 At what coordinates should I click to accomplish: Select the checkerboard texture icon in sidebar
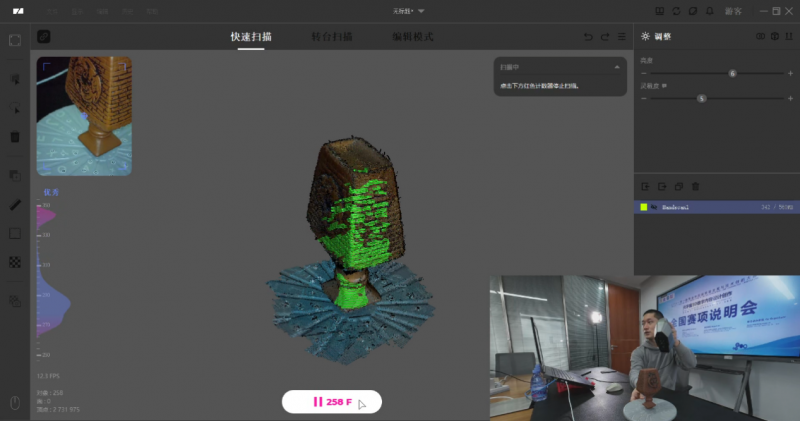pyautogui.click(x=15, y=263)
